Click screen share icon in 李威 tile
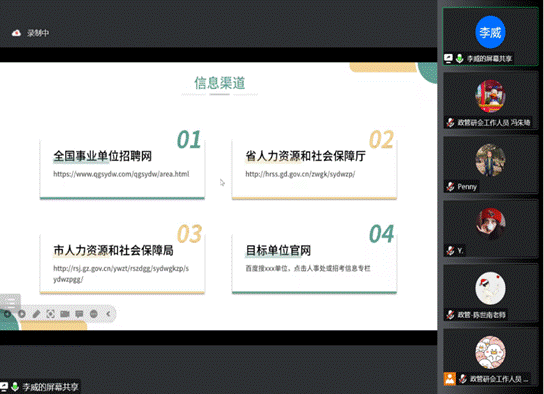This screenshot has width=544, height=394. point(448,59)
